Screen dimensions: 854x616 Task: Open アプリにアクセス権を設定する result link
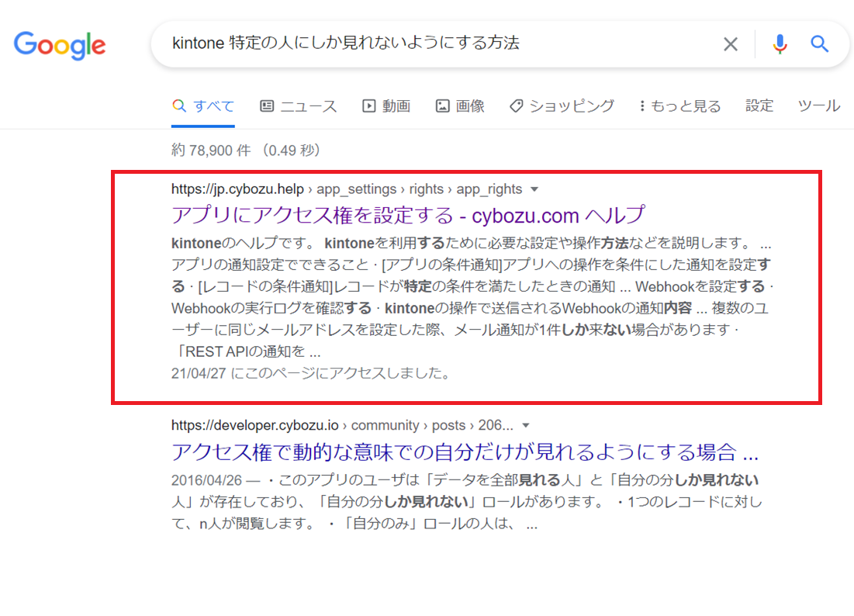tap(408, 215)
